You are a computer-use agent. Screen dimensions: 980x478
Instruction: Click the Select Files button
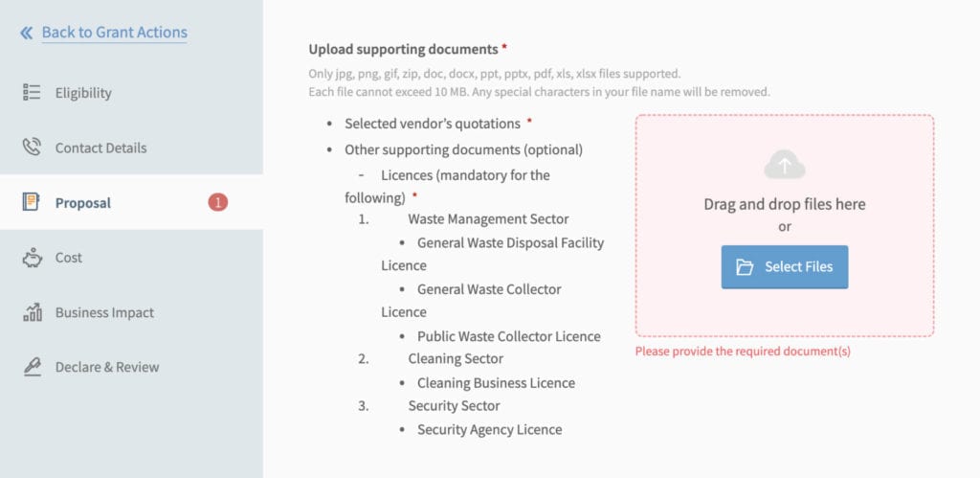(785, 267)
